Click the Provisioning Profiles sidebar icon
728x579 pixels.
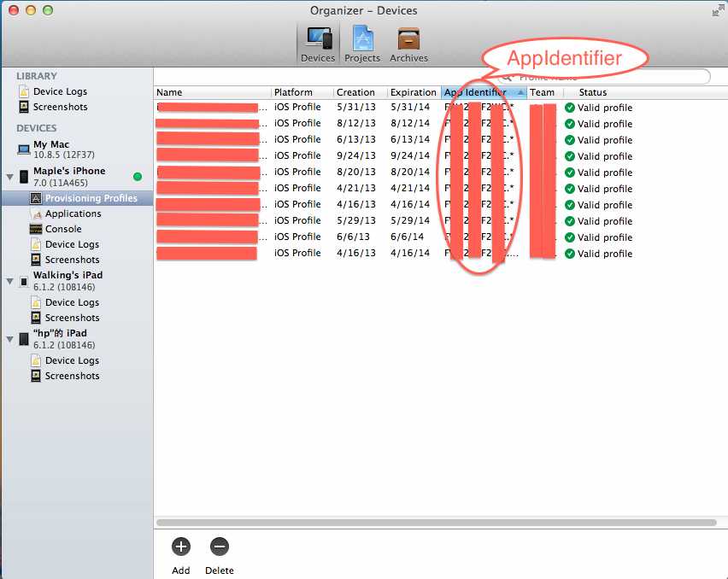pos(36,198)
